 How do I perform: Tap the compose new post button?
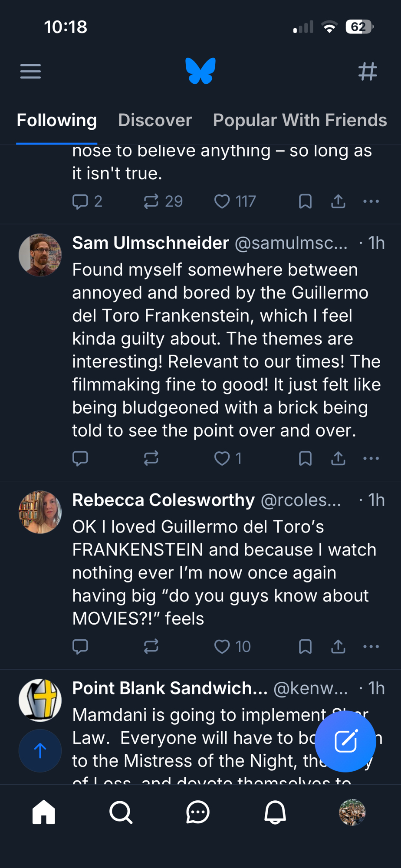[x=345, y=741]
